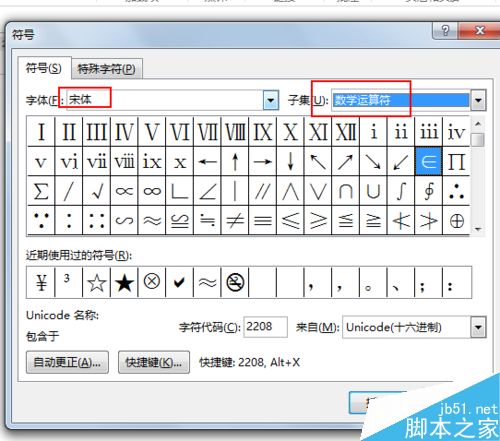Screen dimensions: 500x441
Task: Choose the not-equal sign symbol
Action: (235, 220)
